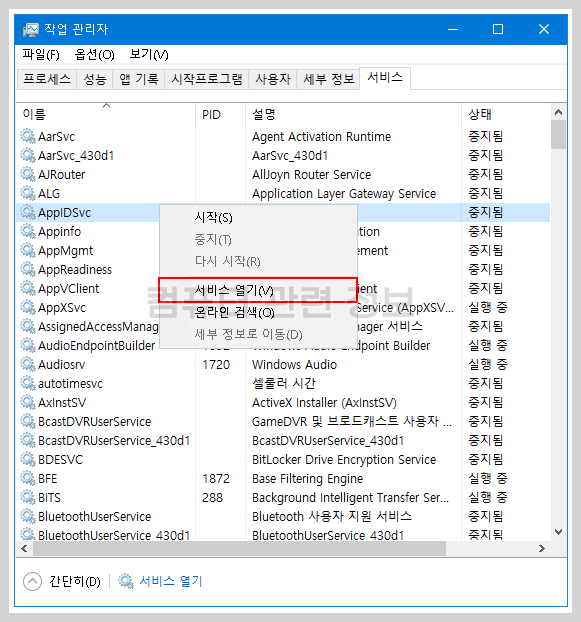Select ActiveX Installer (AxInstSV) description
This screenshot has height=622, width=581.
[324, 403]
